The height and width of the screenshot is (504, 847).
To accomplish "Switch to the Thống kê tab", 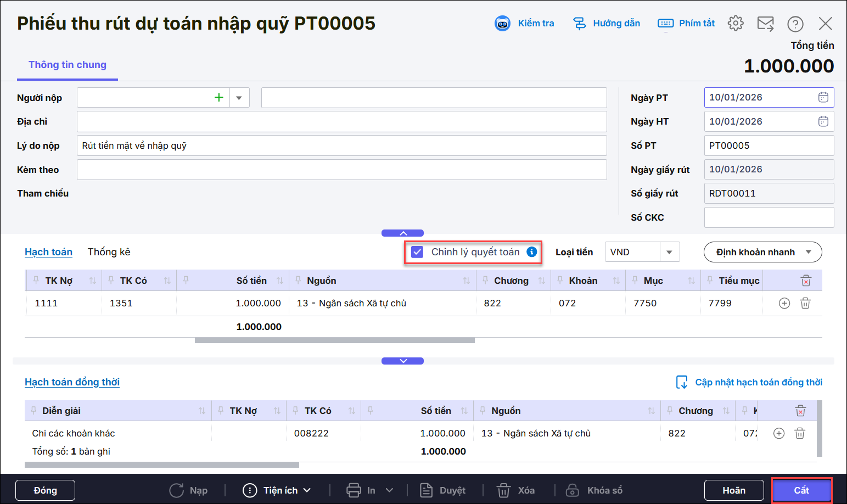I will 109,252.
